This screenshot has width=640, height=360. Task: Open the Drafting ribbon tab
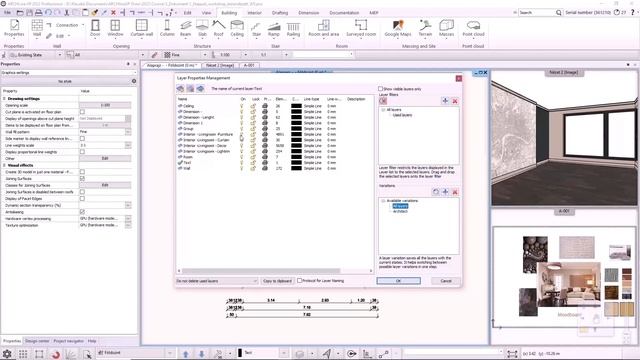(280, 13)
